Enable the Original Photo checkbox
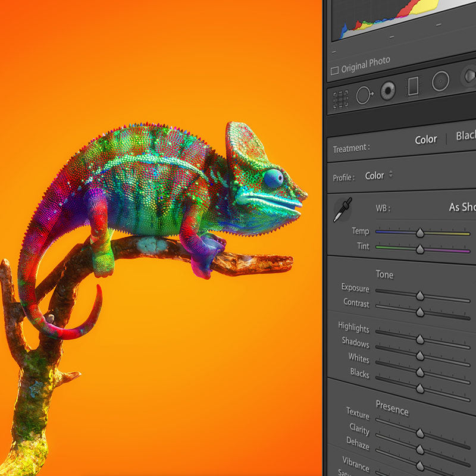 (334, 70)
